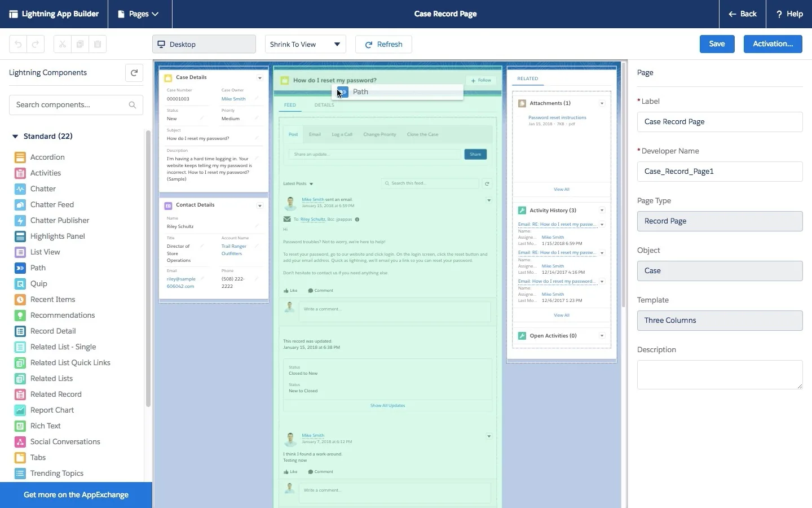Select the Social Conversations component icon
812x508 pixels.
click(20, 442)
